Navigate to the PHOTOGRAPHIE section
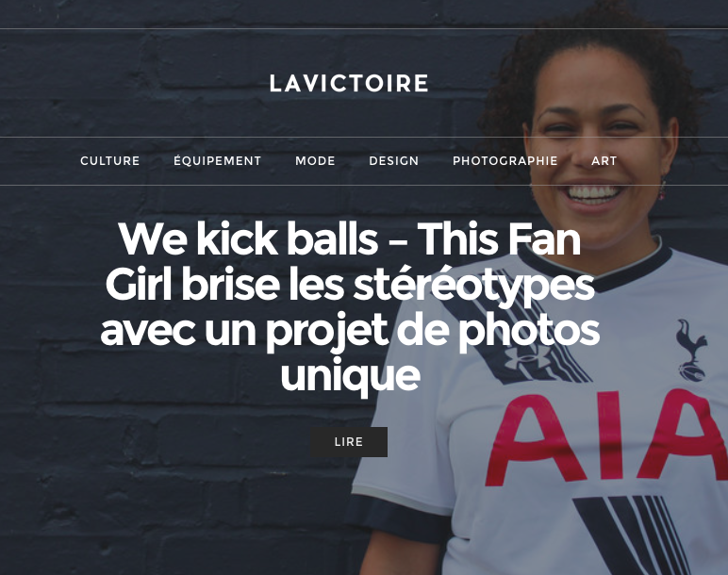This screenshot has height=575, width=728. [x=505, y=160]
